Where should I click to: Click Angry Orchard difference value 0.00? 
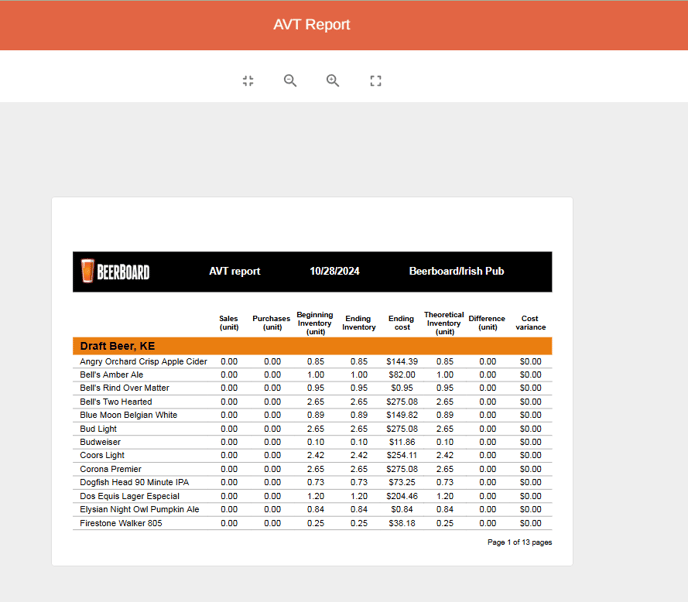(x=487, y=362)
